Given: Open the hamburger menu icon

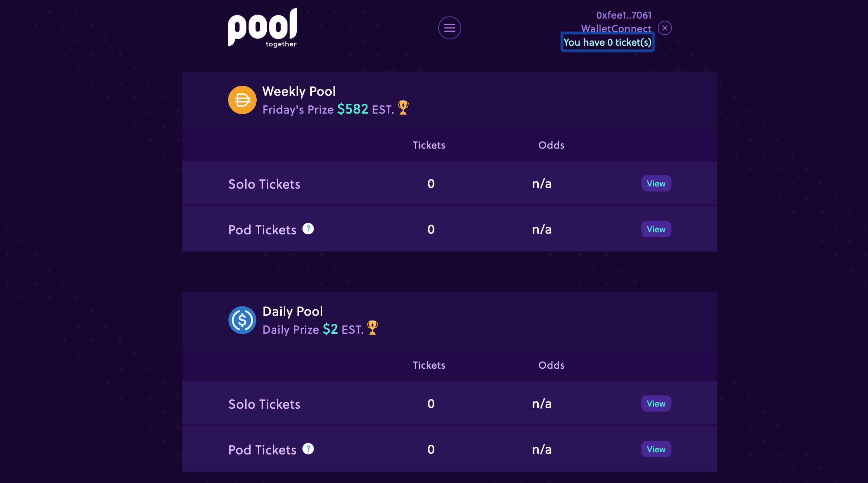Looking at the screenshot, I should [x=449, y=28].
